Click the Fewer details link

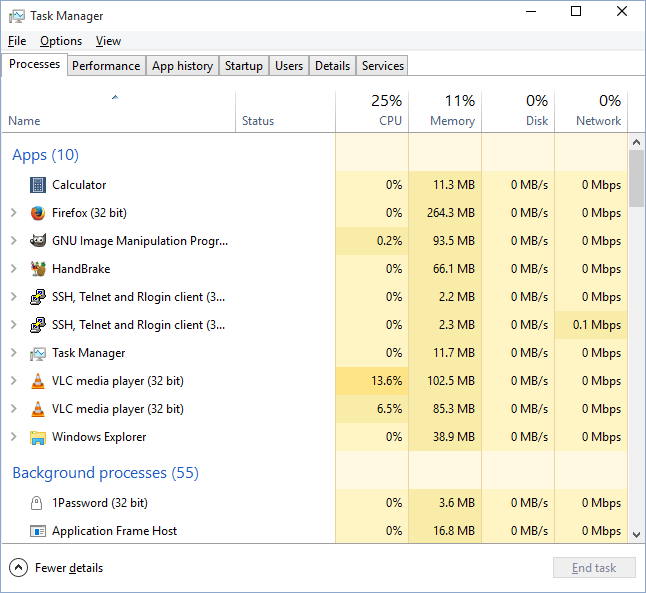pyautogui.click(x=69, y=568)
